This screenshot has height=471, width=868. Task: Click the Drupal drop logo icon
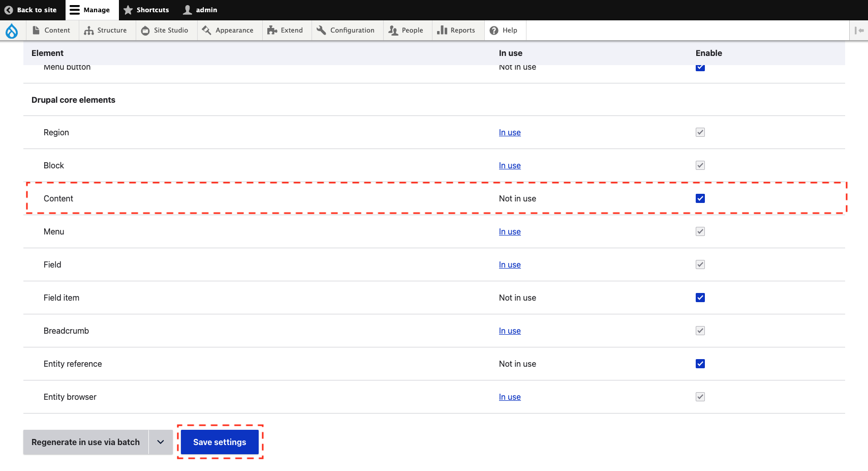click(x=12, y=31)
